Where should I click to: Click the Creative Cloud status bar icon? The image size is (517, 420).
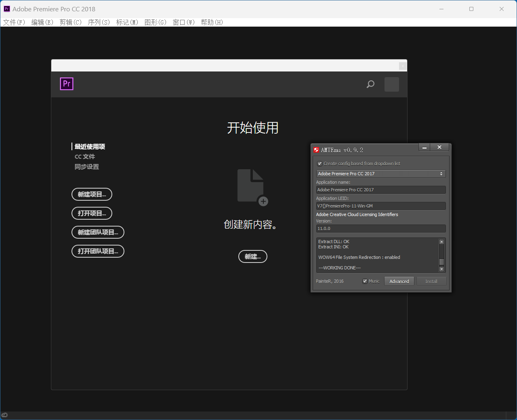pyautogui.click(x=4, y=415)
